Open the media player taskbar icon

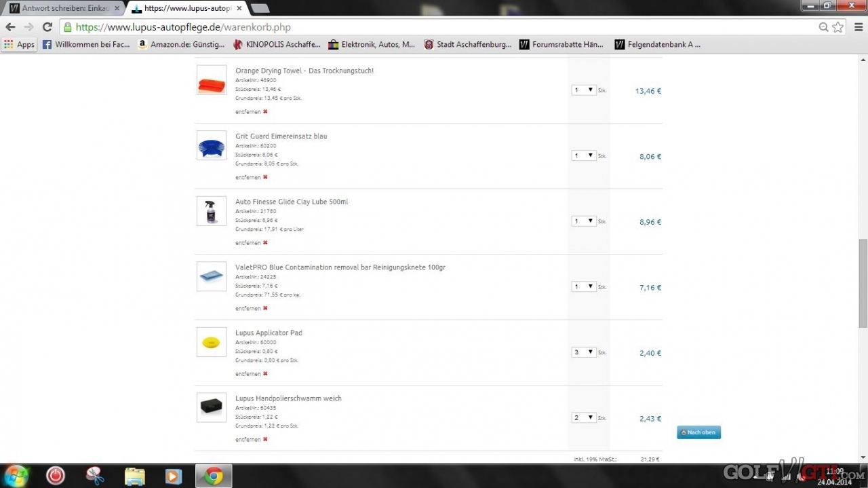pyautogui.click(x=174, y=476)
